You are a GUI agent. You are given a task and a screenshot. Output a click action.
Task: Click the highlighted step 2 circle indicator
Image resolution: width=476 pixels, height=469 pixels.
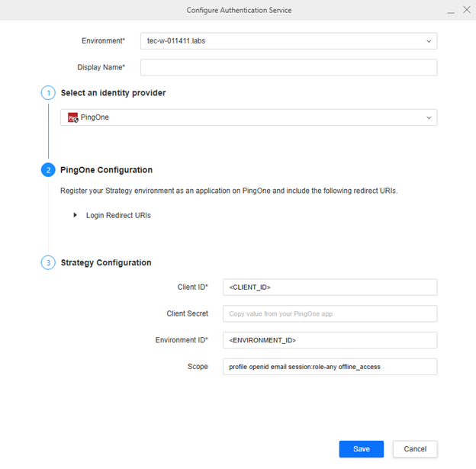coord(48,170)
